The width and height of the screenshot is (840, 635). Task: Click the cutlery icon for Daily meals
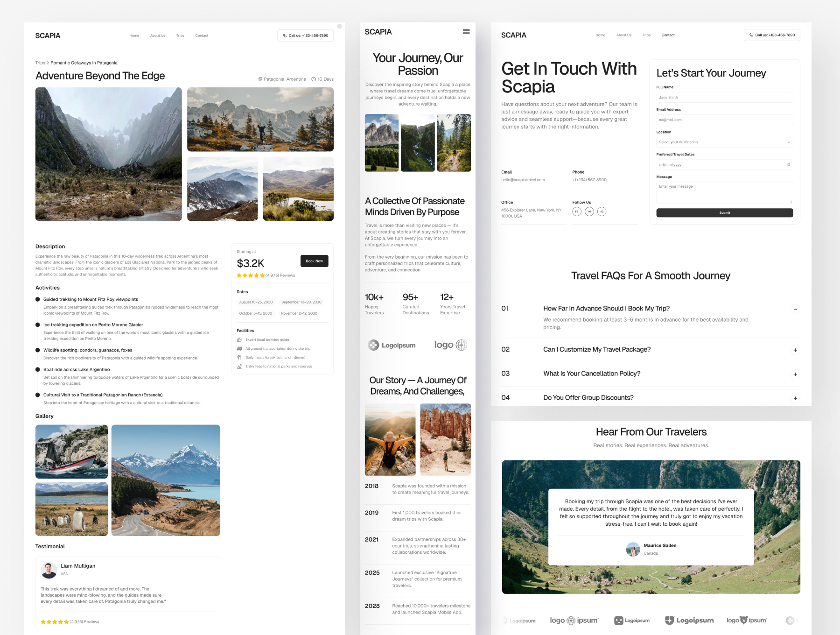(239, 358)
